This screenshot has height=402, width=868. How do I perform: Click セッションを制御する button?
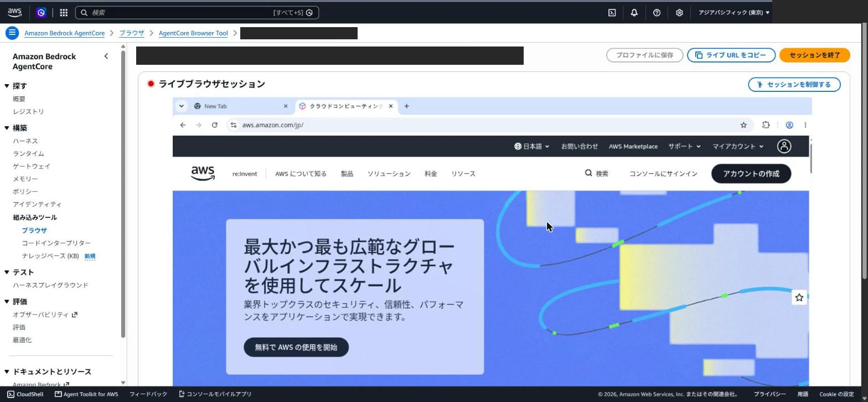pos(794,84)
